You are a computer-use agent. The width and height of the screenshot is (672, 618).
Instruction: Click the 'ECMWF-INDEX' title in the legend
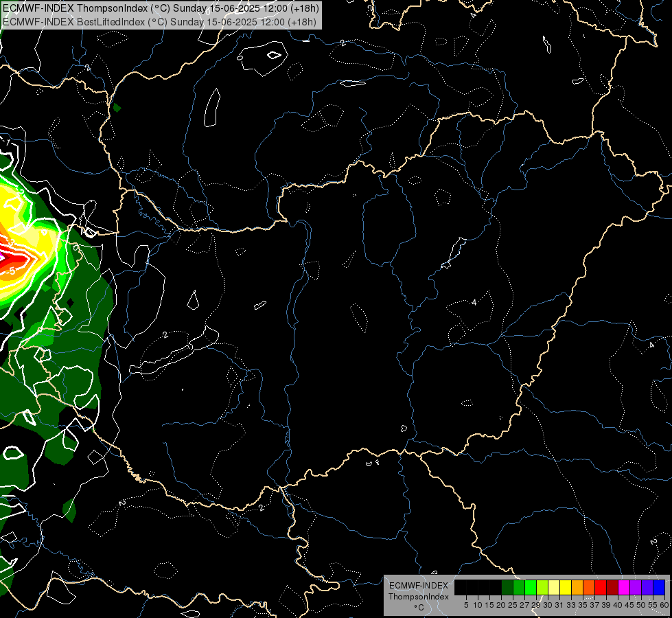pyautogui.click(x=419, y=586)
